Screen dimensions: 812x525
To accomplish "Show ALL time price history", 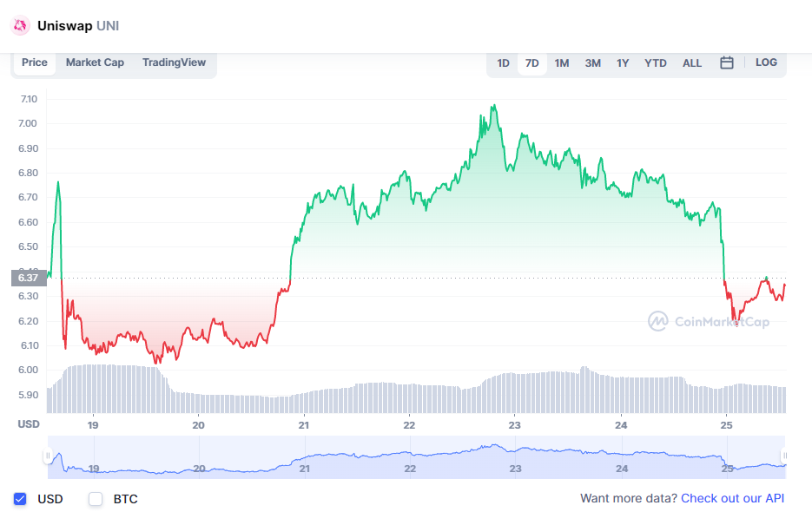I will [x=692, y=63].
